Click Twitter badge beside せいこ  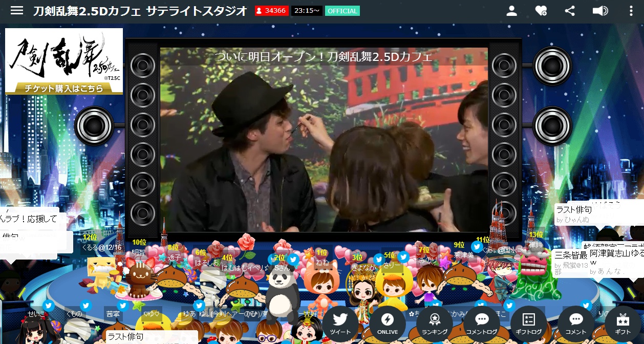[48, 306]
